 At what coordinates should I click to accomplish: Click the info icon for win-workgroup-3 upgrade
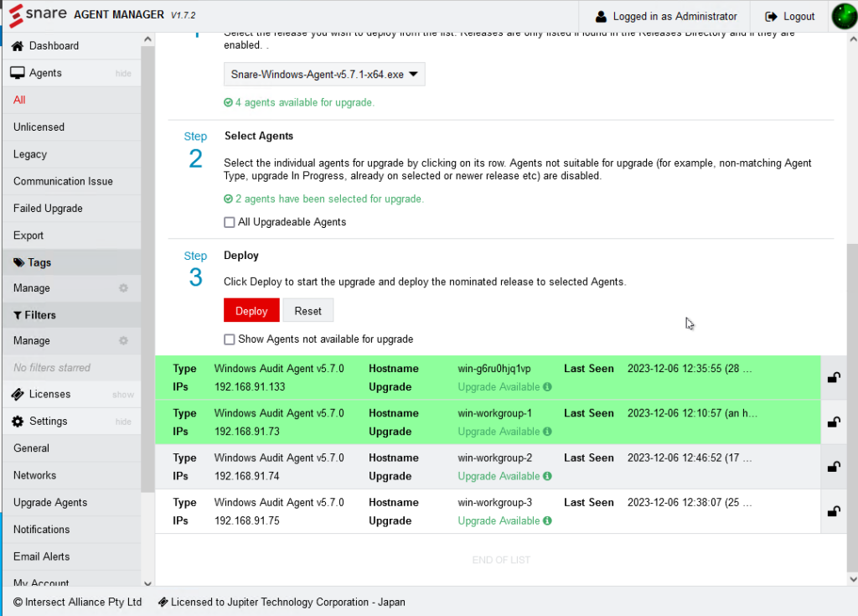coord(547,520)
